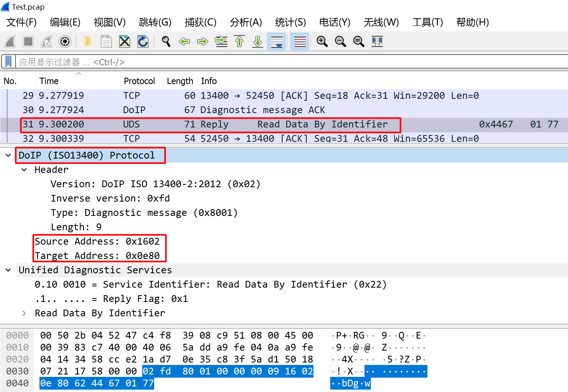This screenshot has width=568, height=392.
Task: Reset zoom to normal size
Action: (358, 41)
